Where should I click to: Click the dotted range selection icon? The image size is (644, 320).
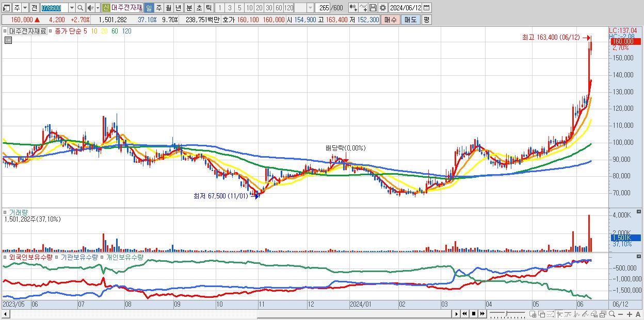click(x=550, y=314)
